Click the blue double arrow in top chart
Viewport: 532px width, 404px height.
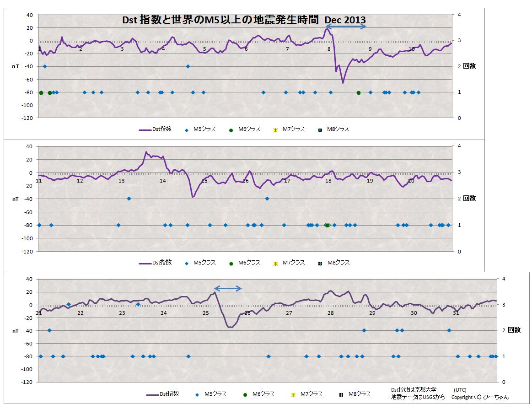[x=346, y=27]
